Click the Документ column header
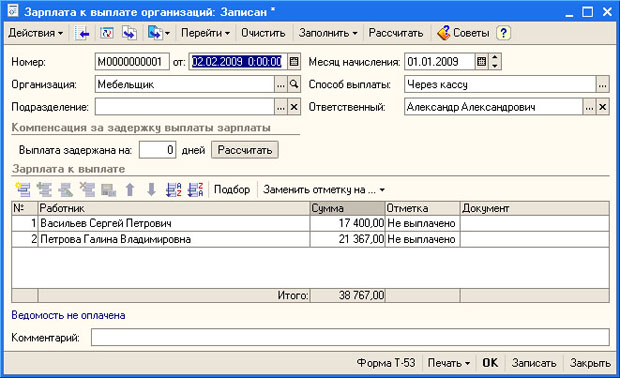The width and height of the screenshot is (620, 378). [x=535, y=208]
